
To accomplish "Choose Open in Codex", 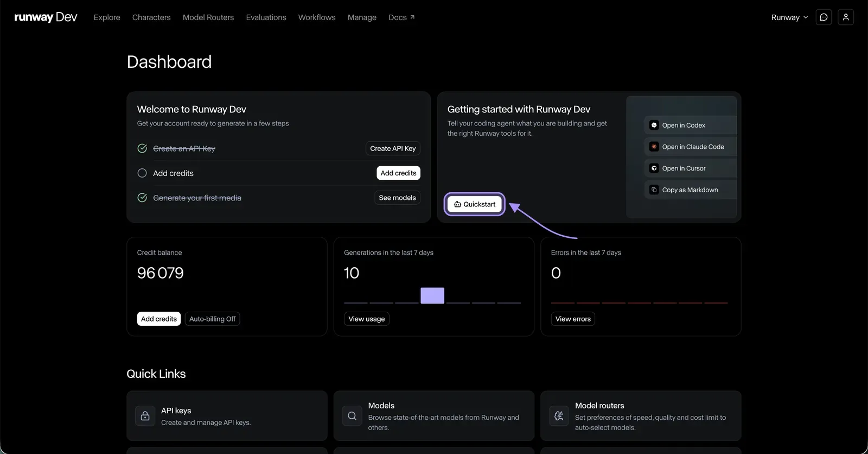I will point(690,125).
